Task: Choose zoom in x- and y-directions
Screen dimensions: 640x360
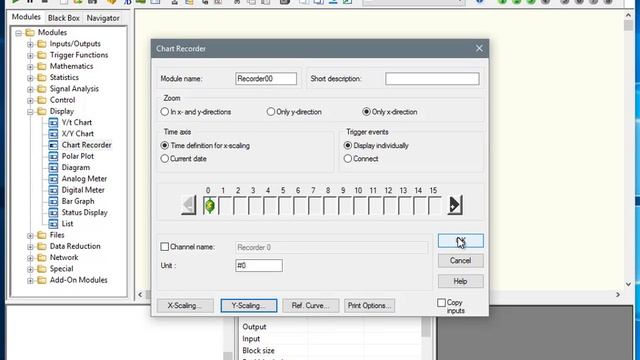Action: (164, 111)
